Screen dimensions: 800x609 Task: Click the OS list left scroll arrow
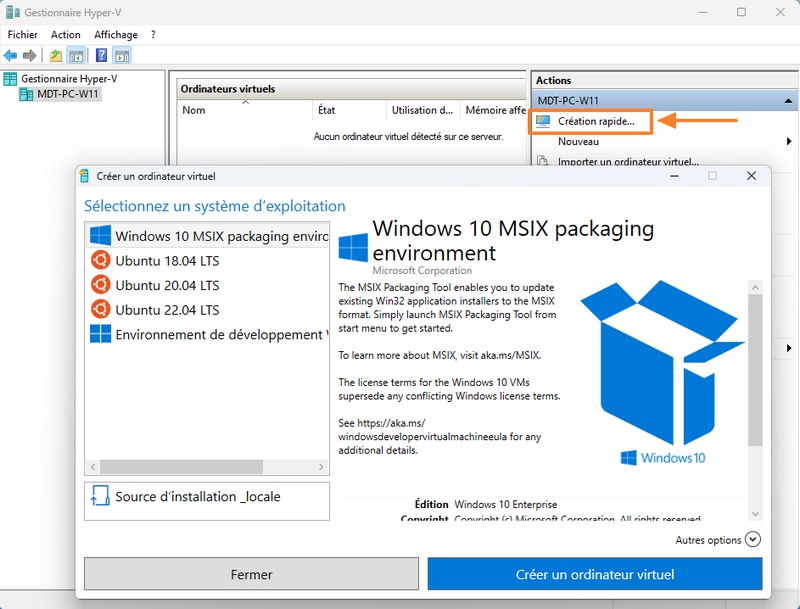point(93,467)
